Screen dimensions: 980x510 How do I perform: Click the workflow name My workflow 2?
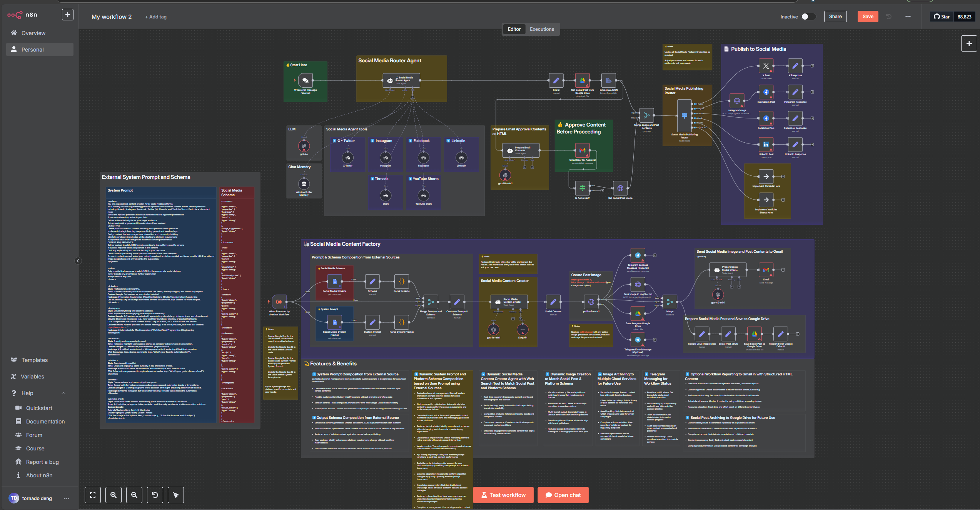coord(112,17)
